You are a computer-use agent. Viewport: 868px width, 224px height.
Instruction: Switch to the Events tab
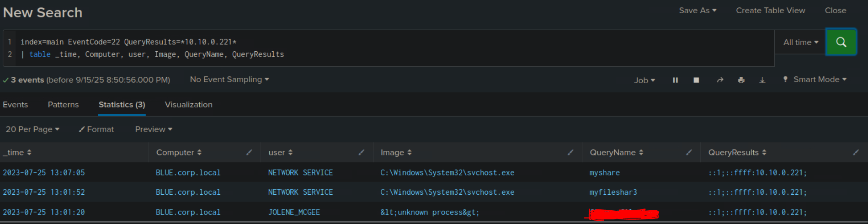16,105
